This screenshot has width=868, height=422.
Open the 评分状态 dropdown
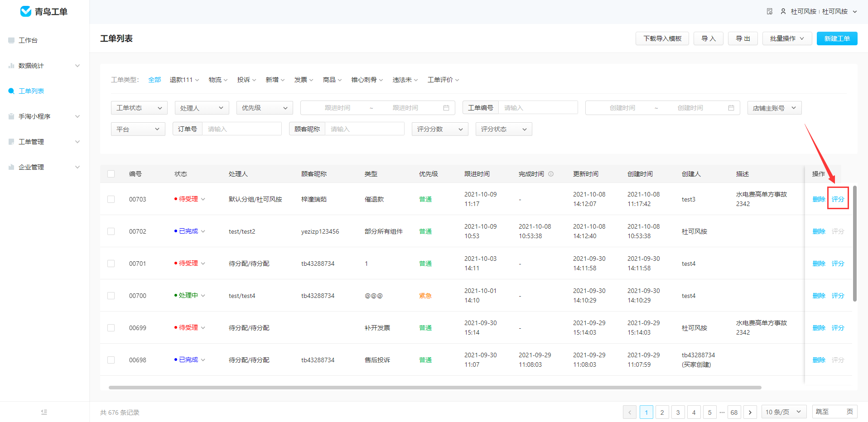504,129
